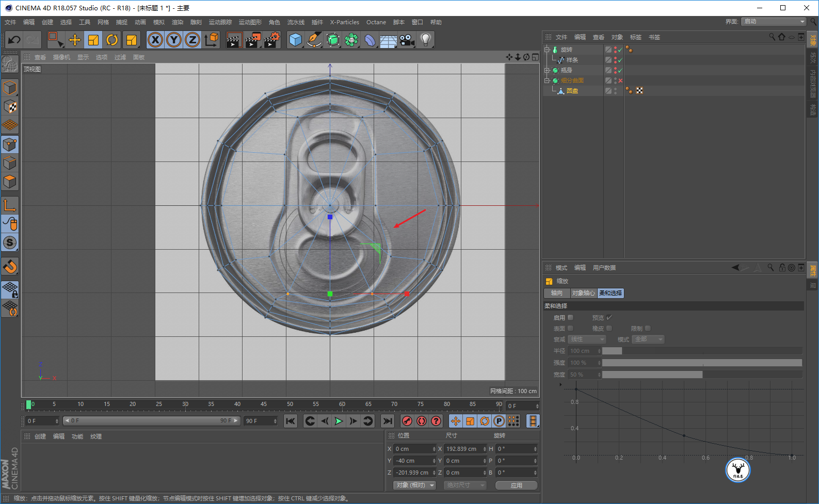Open render settings clapperboard gear icon
Screen dimensions: 819x504
click(x=271, y=40)
